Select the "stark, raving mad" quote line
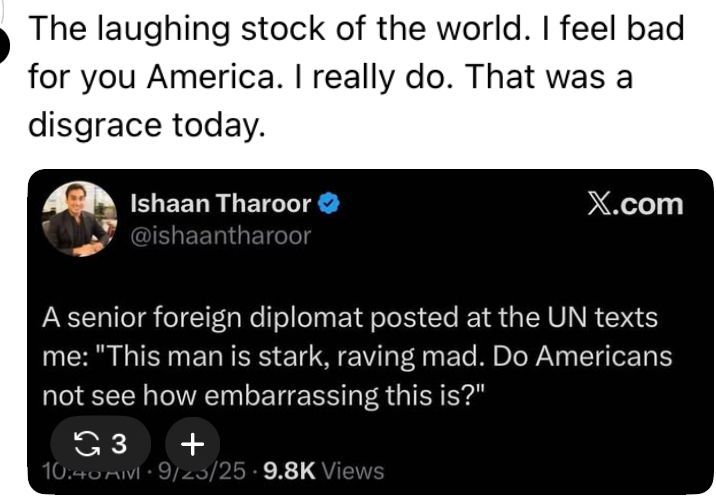The height and width of the screenshot is (504, 716). coord(356,357)
